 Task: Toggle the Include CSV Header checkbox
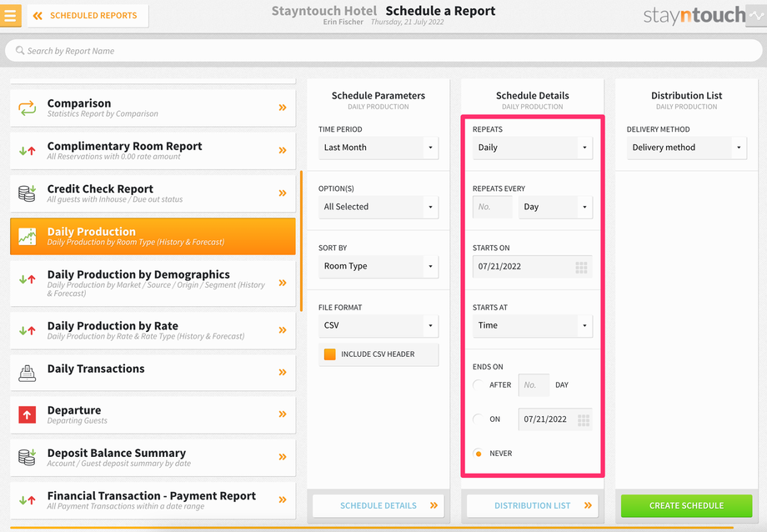[329, 354]
